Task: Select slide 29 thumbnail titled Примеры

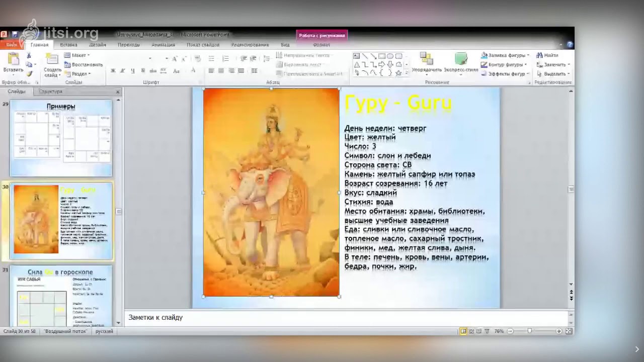Action: coord(61,138)
